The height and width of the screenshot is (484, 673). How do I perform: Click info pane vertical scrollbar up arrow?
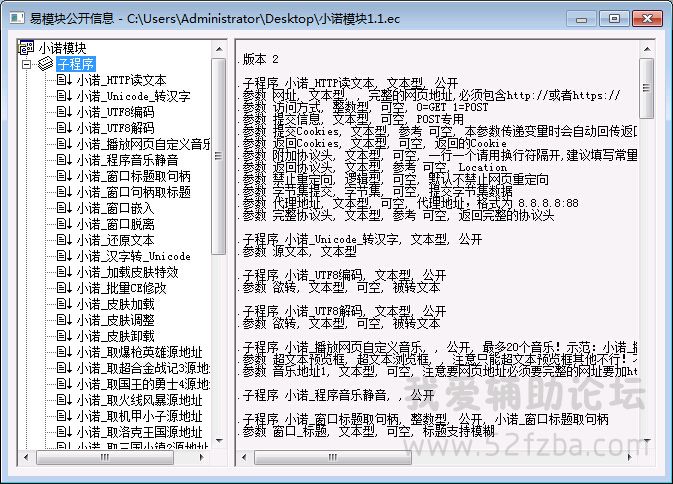click(647, 49)
